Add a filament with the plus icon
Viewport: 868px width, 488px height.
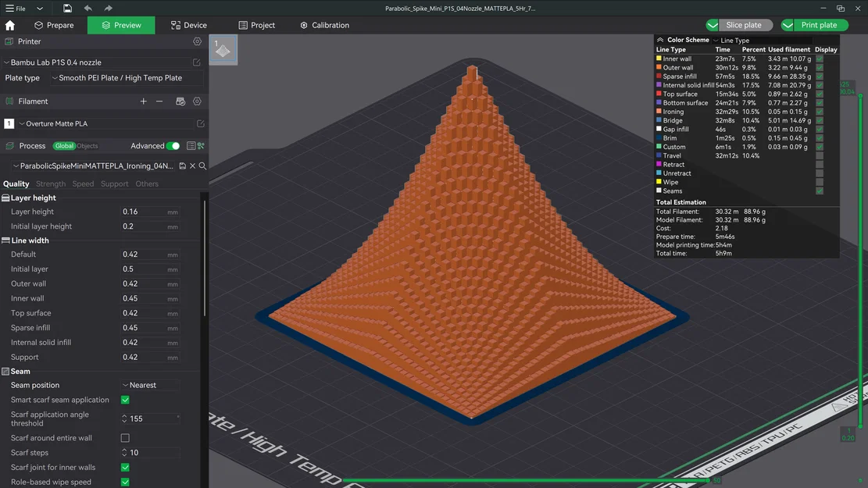[143, 102]
